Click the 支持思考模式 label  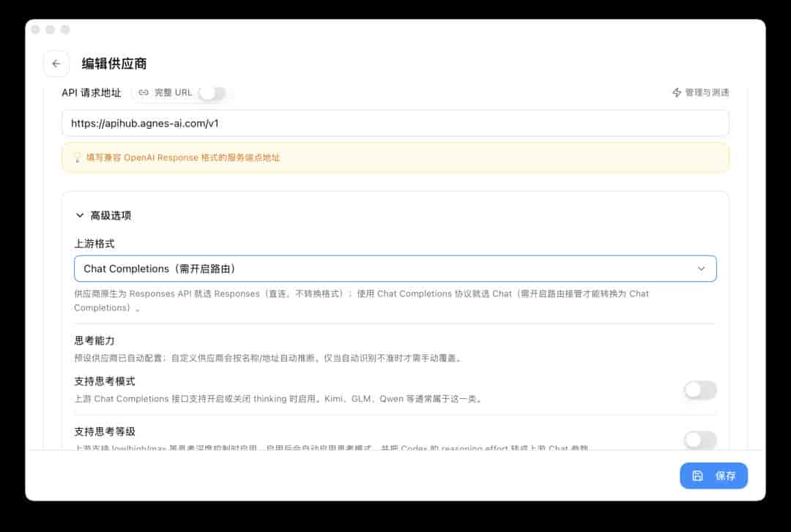click(x=105, y=381)
